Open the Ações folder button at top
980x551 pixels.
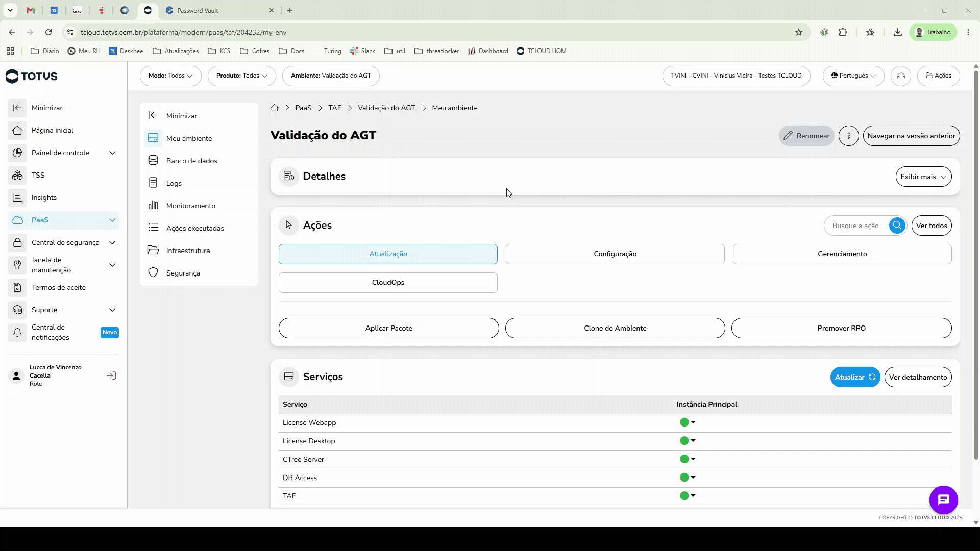pyautogui.click(x=938, y=76)
